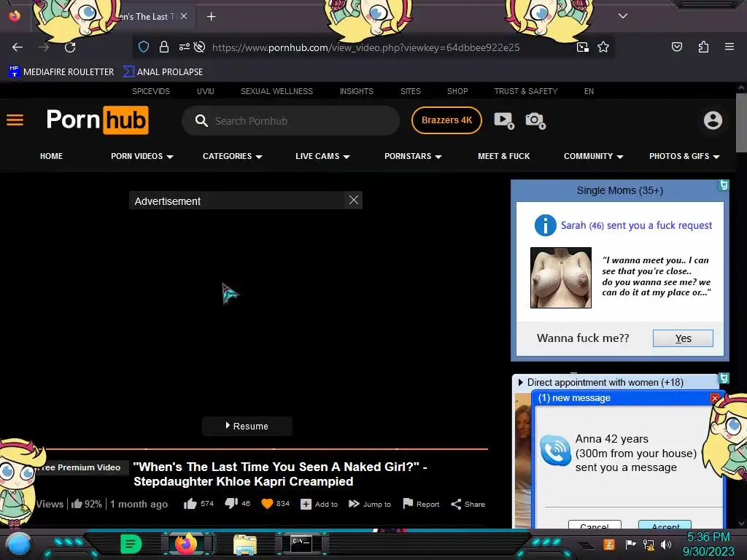This screenshot has width=747, height=560.
Task: Click the autoplay blocked icon
Action: (x=200, y=47)
